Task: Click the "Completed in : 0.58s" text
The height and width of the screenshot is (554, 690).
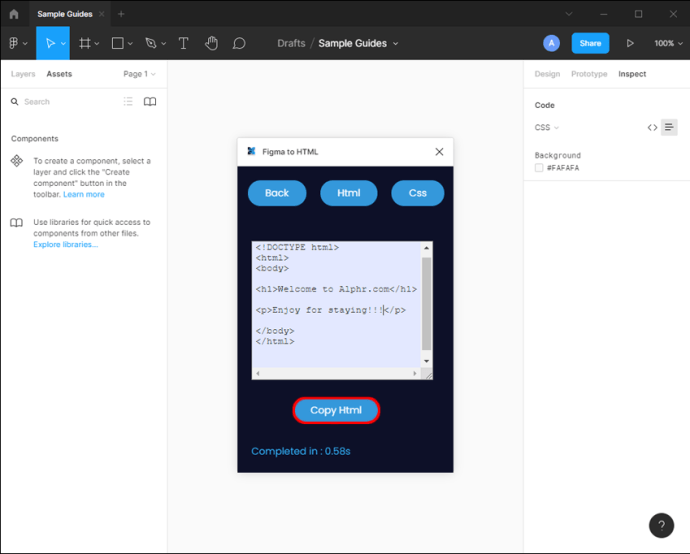Action: pos(301,451)
